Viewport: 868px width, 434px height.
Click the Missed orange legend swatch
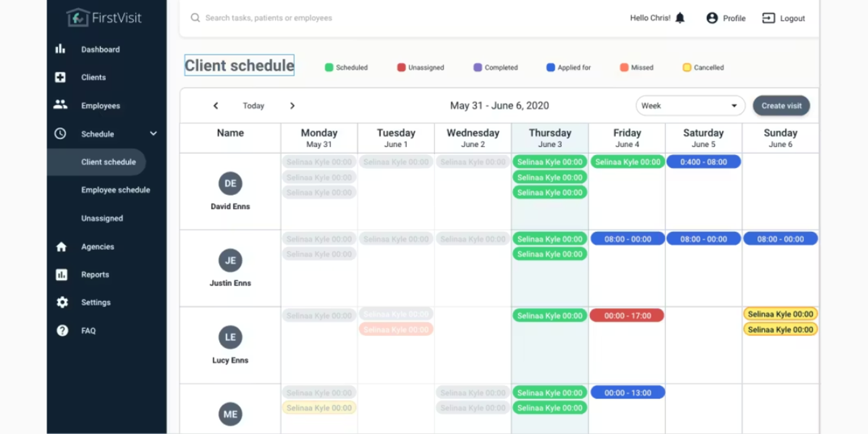[624, 67]
